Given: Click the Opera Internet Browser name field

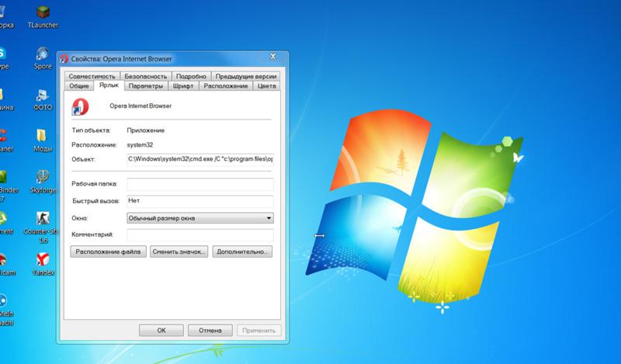Looking at the screenshot, I should coord(141,106).
